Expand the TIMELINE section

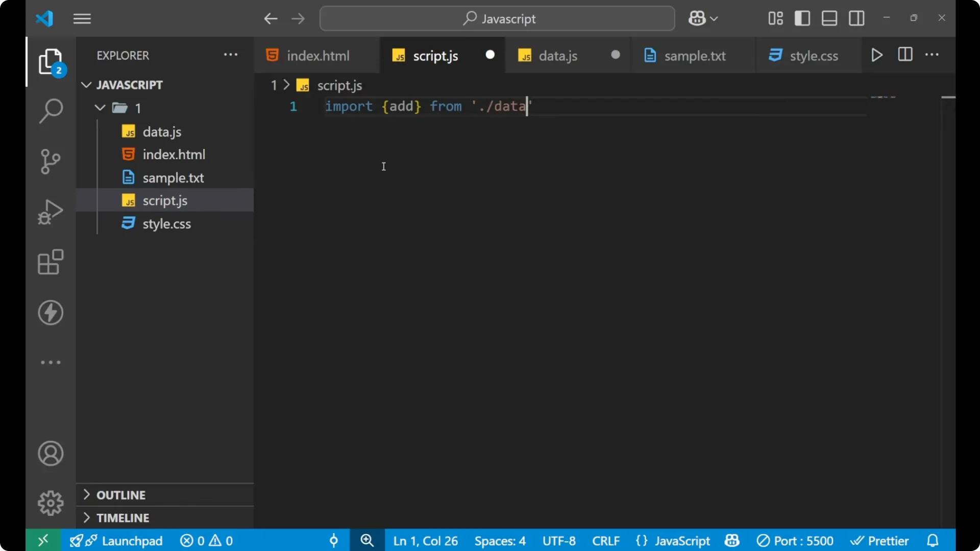click(122, 517)
